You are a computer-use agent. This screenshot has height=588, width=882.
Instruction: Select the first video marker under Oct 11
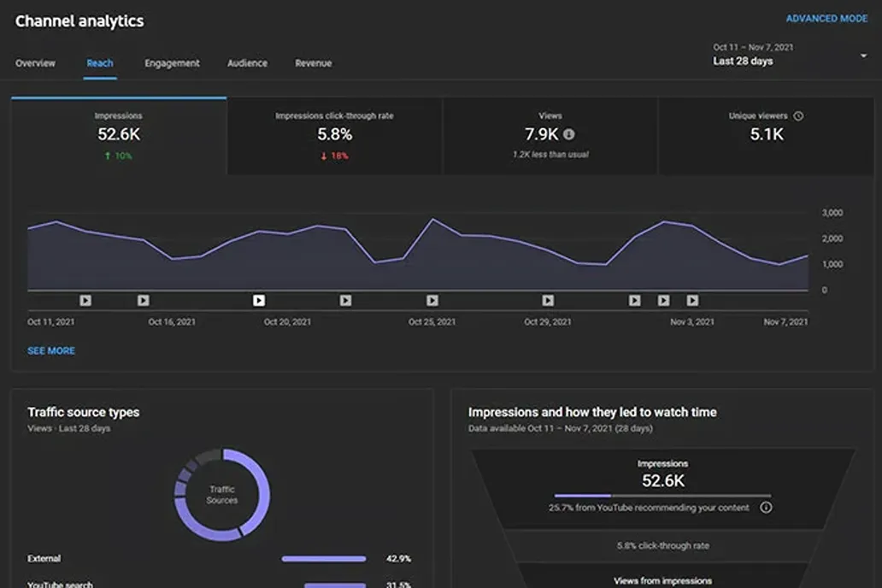[85, 301]
